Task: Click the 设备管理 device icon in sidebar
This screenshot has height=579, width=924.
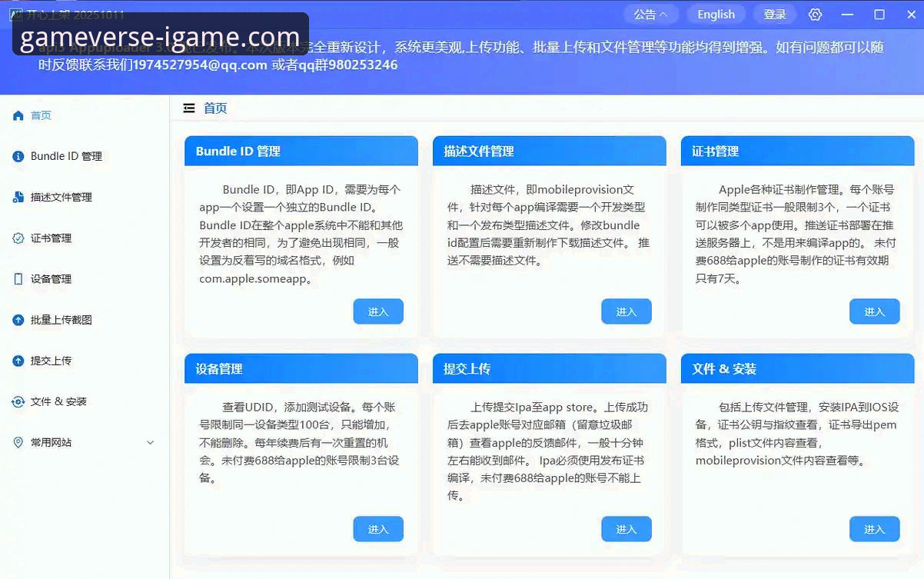Action: click(x=18, y=279)
